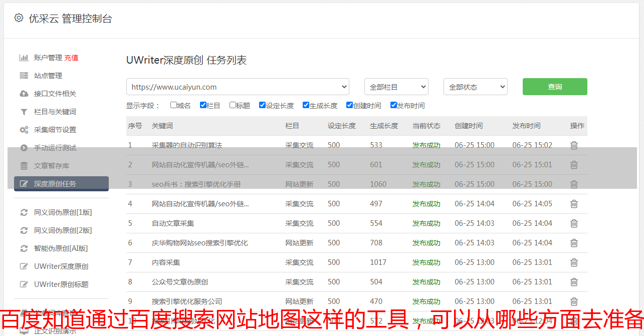Click the red 充值 link
The width and height of the screenshot is (644, 336).
click(71, 58)
